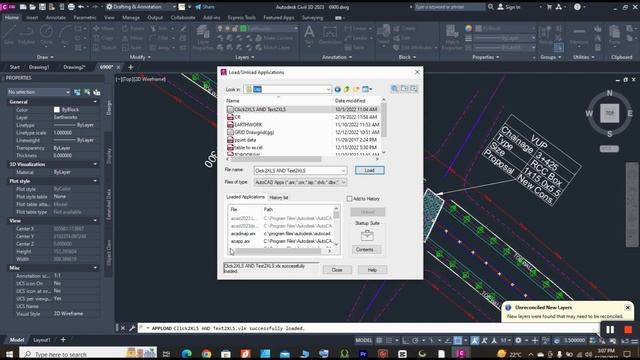640x360 pixels.
Task: Select the Polyline tool in Draw panel
Action: (26, 34)
